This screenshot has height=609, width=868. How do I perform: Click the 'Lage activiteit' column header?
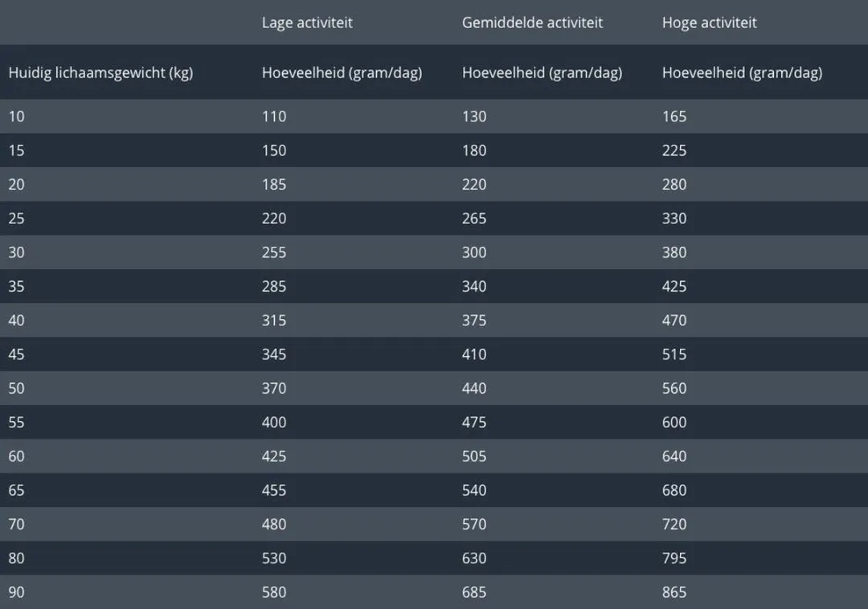click(307, 22)
